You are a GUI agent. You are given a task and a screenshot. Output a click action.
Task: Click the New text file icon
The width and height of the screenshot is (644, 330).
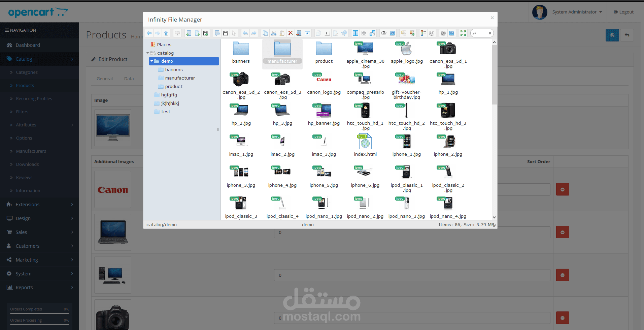click(197, 33)
